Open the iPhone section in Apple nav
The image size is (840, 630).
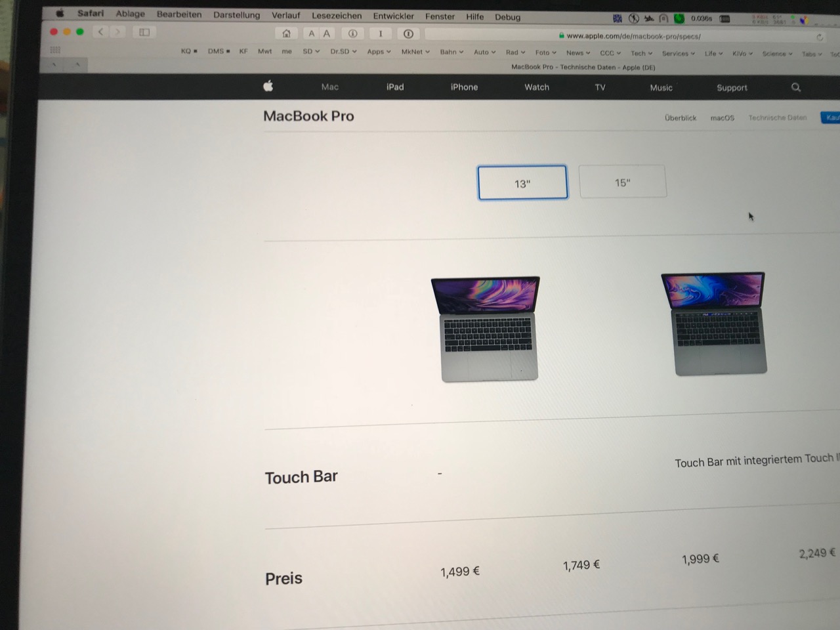(464, 87)
